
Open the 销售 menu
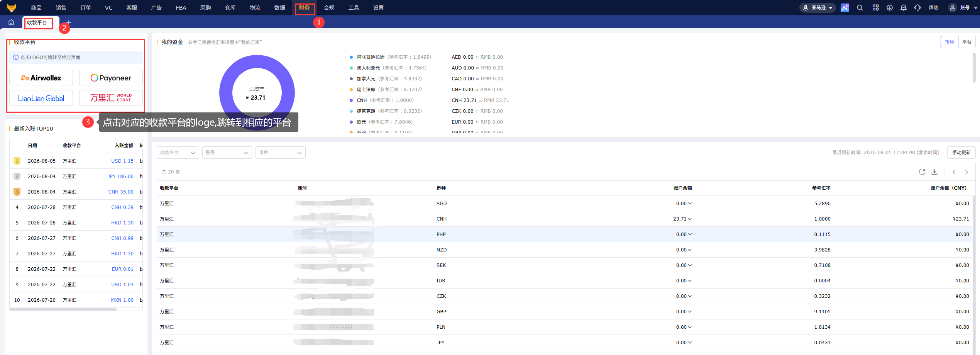coord(61,8)
